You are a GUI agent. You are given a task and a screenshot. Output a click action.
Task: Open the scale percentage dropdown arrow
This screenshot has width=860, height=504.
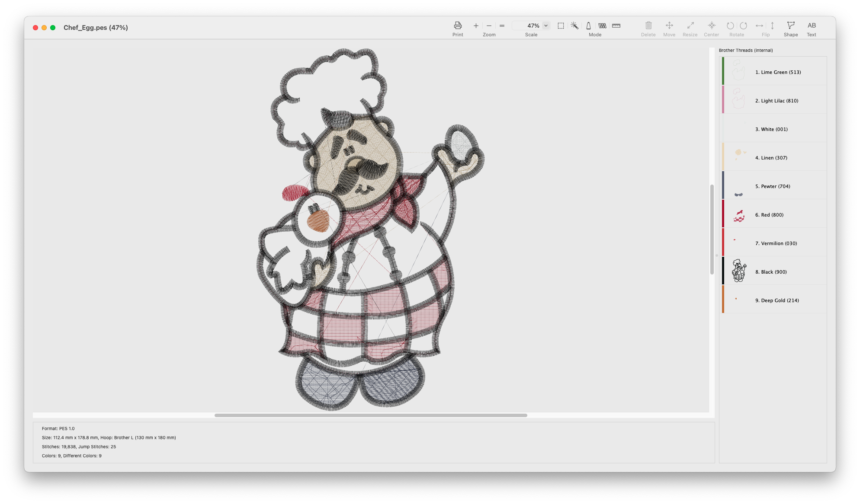pyautogui.click(x=546, y=26)
